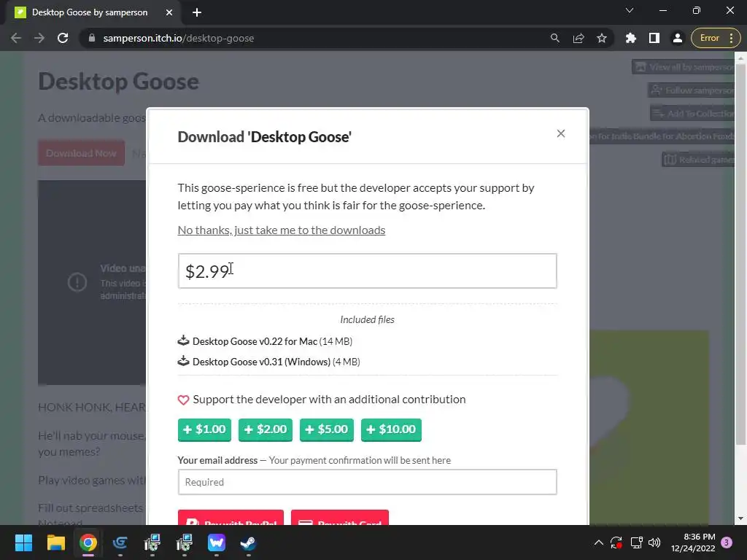Share this page icon

[578, 38]
